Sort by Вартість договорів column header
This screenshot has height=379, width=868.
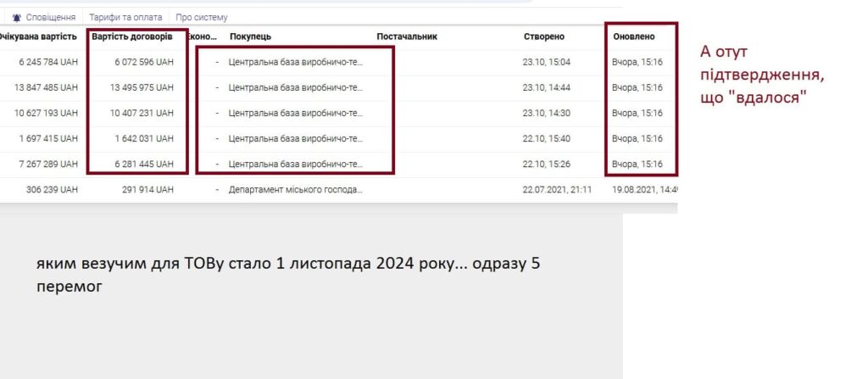[132, 36]
